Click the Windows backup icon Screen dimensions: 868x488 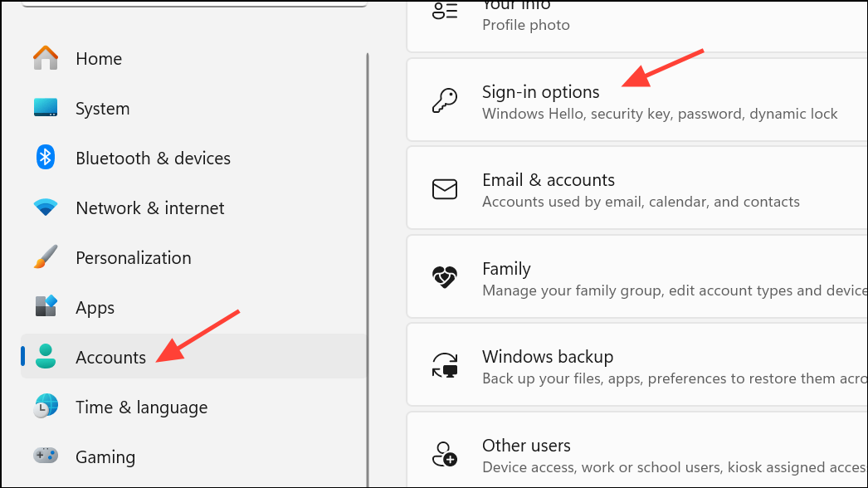[445, 365]
